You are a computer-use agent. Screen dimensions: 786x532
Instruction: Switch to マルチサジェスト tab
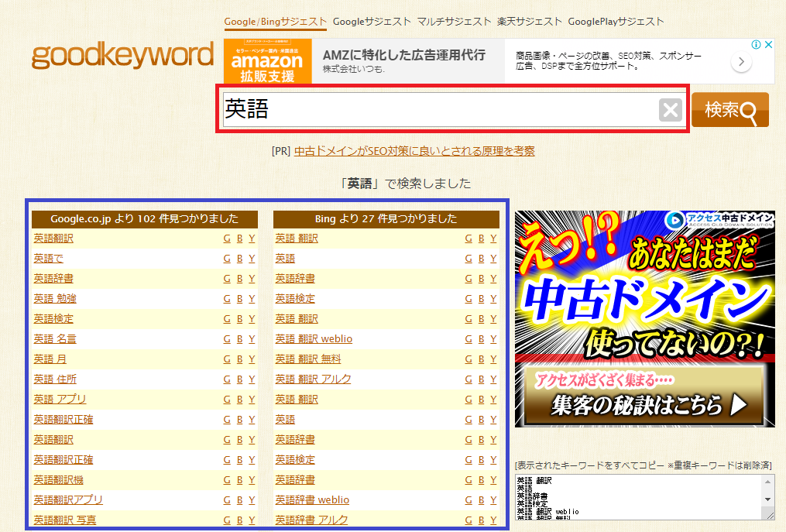(x=454, y=22)
